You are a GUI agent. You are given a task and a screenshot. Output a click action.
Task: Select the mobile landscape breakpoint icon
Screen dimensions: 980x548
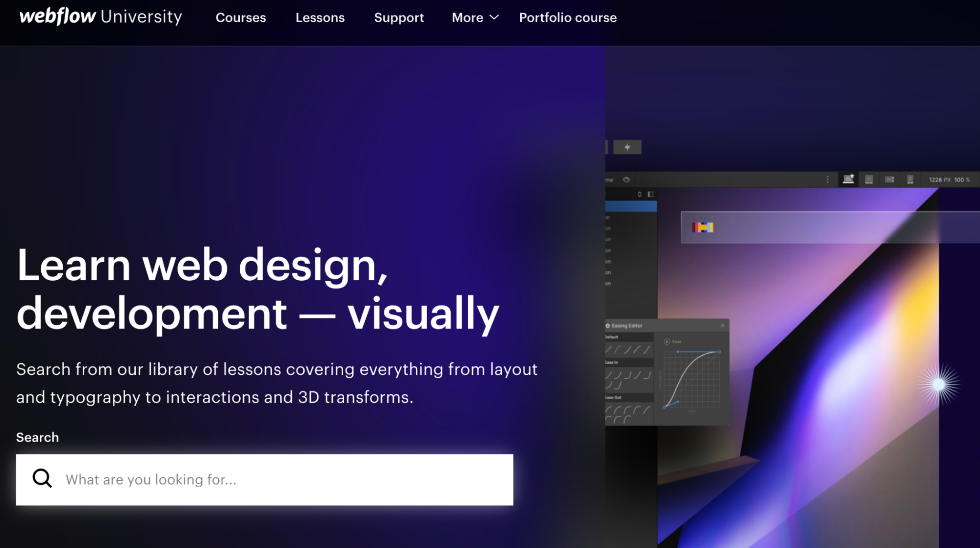tap(889, 180)
